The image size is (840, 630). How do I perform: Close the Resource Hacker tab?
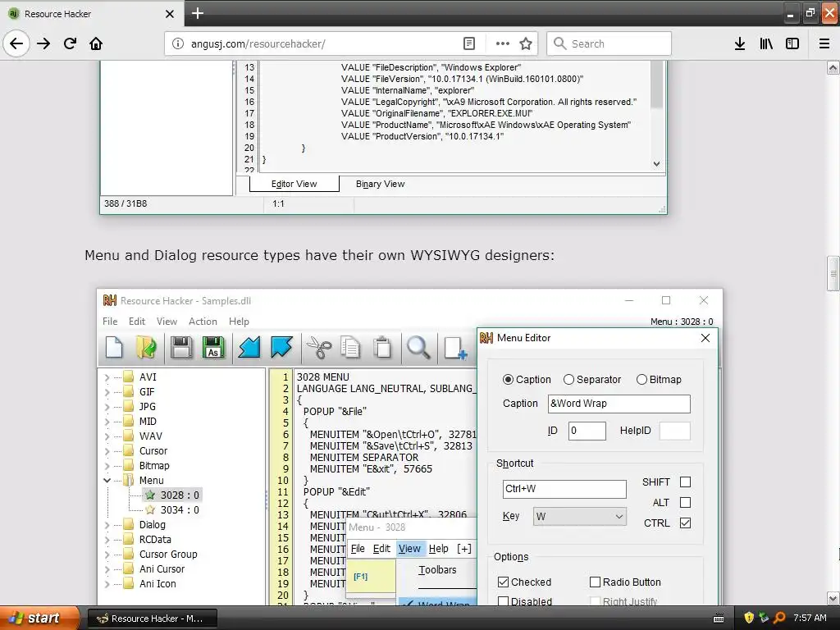[169, 13]
